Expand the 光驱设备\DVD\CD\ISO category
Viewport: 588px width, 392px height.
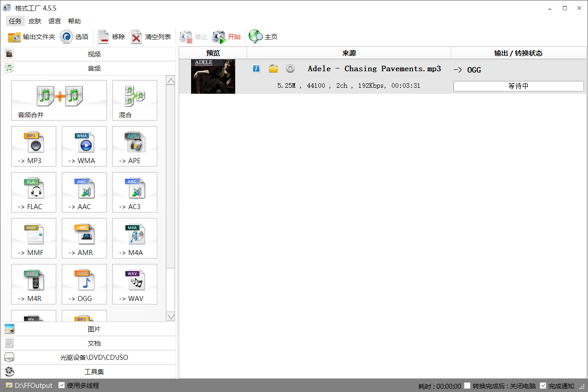89,358
